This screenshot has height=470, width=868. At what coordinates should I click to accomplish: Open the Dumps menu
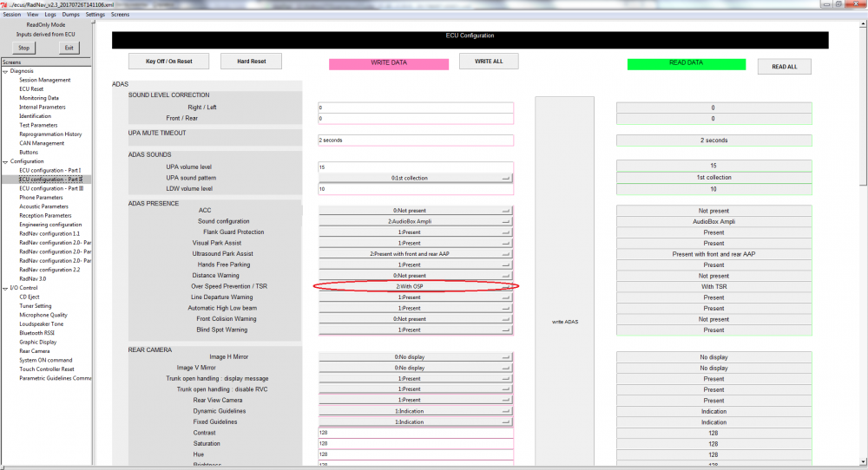(70, 15)
